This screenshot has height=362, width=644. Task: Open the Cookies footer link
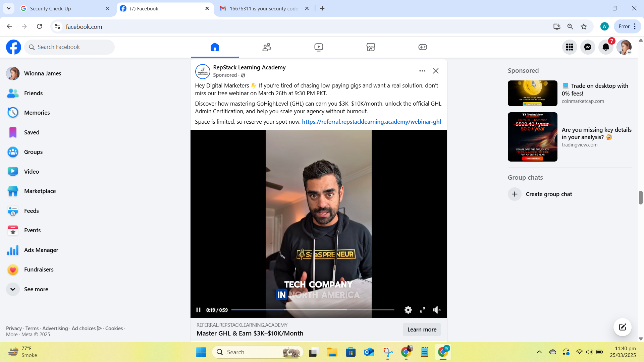(114, 328)
